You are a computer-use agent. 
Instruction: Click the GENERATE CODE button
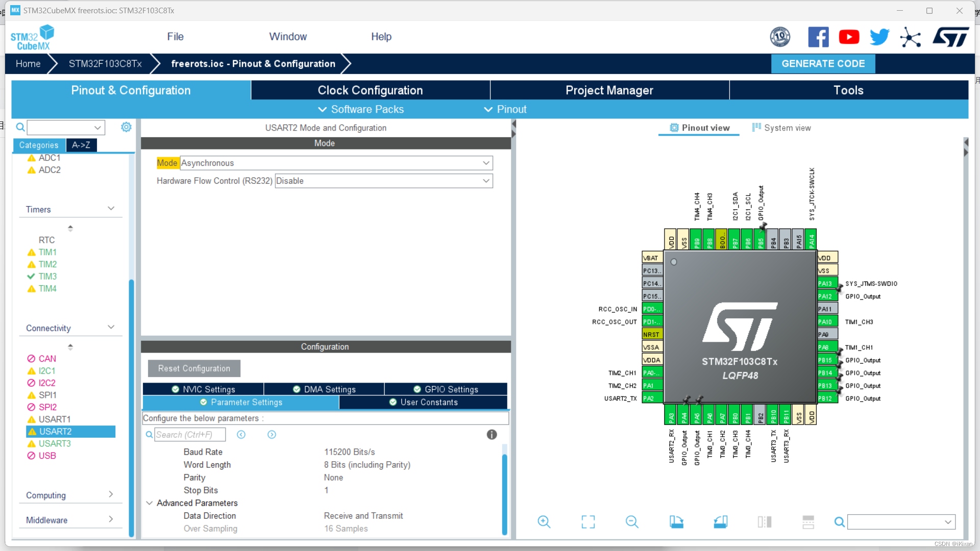[x=823, y=63]
